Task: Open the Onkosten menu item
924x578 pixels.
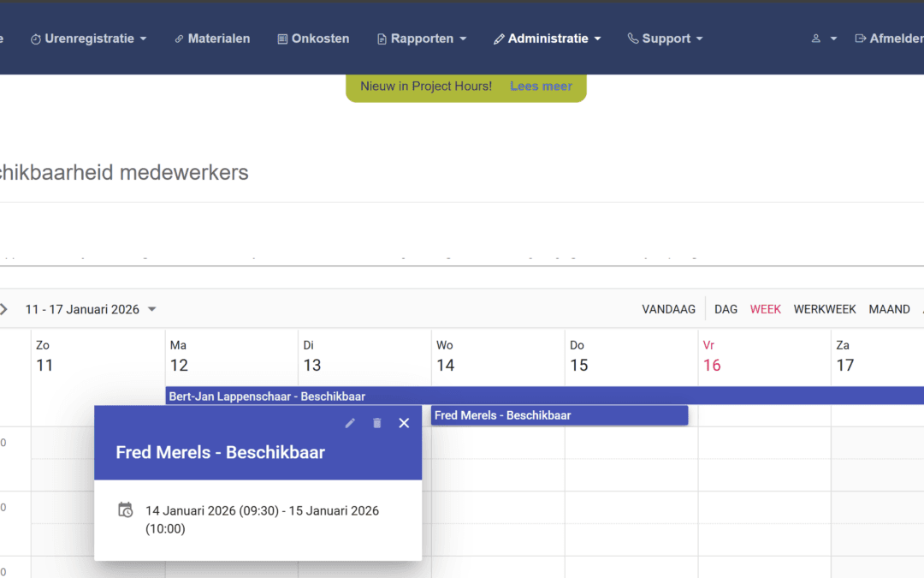Action: click(313, 38)
